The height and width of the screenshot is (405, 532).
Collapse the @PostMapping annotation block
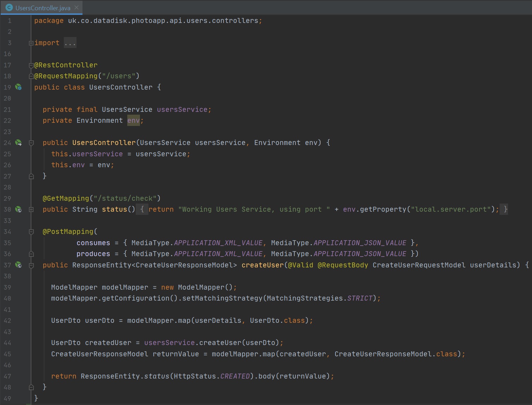click(31, 232)
